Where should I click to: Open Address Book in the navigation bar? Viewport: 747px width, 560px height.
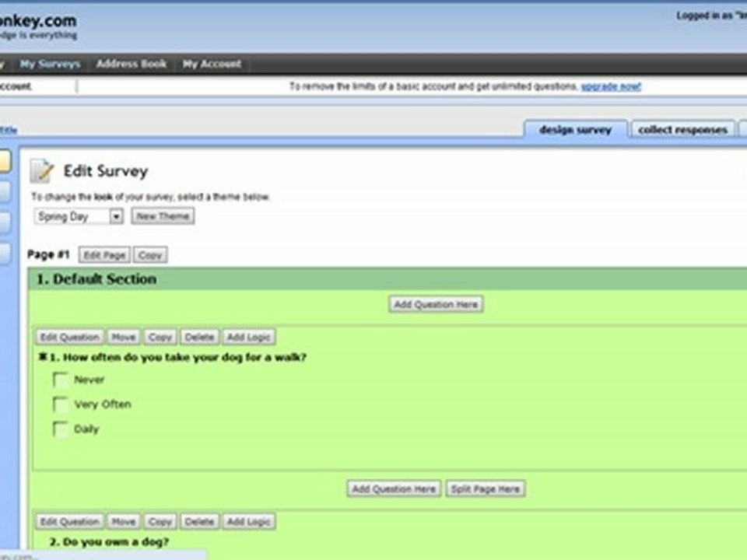pyautogui.click(x=132, y=64)
